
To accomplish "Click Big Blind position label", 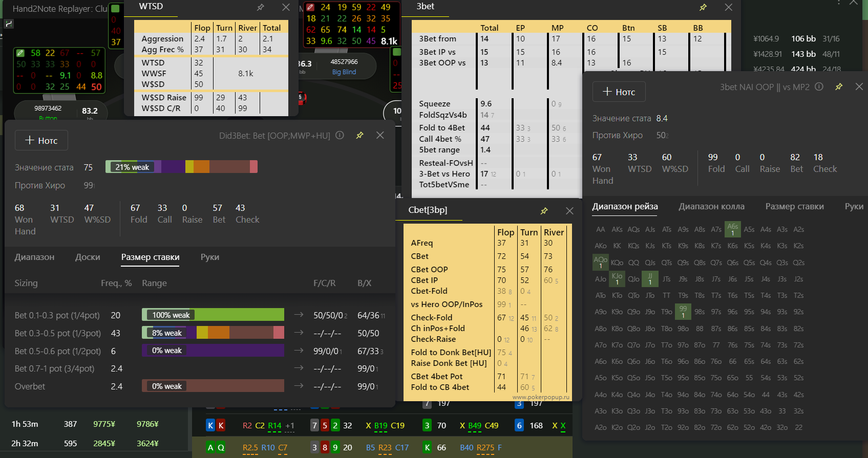I will (344, 72).
